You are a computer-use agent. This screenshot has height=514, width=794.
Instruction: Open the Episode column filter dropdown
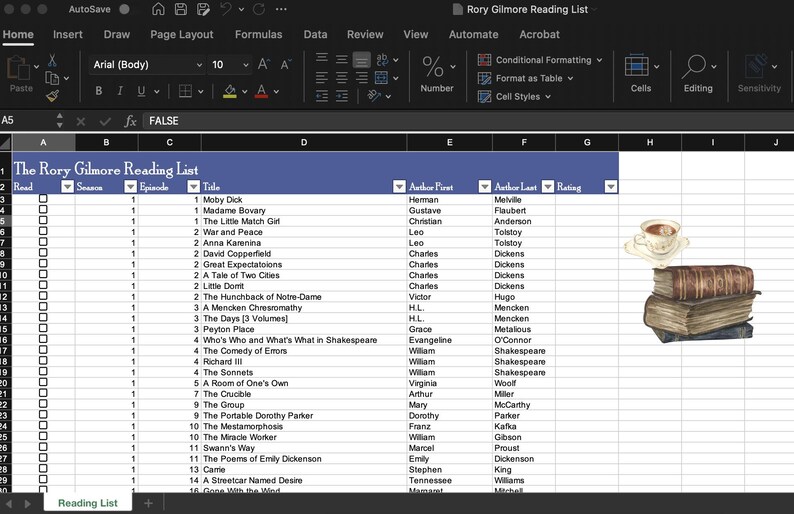coord(193,187)
